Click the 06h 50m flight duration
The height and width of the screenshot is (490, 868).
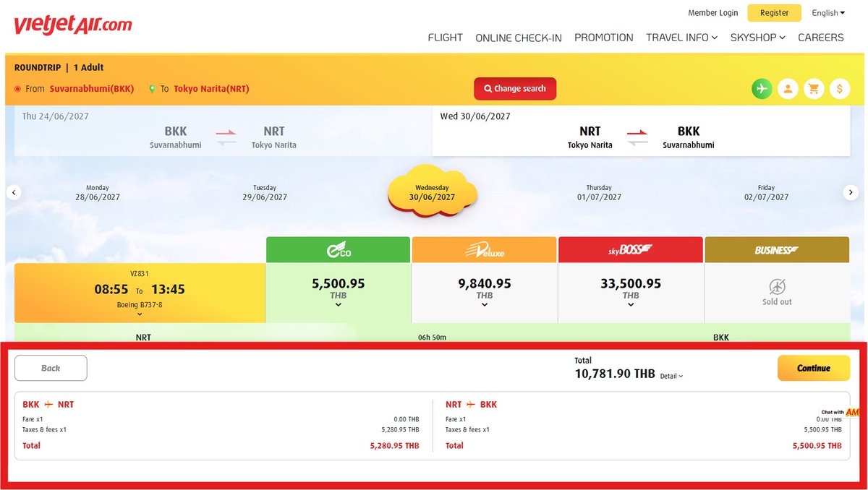432,338
